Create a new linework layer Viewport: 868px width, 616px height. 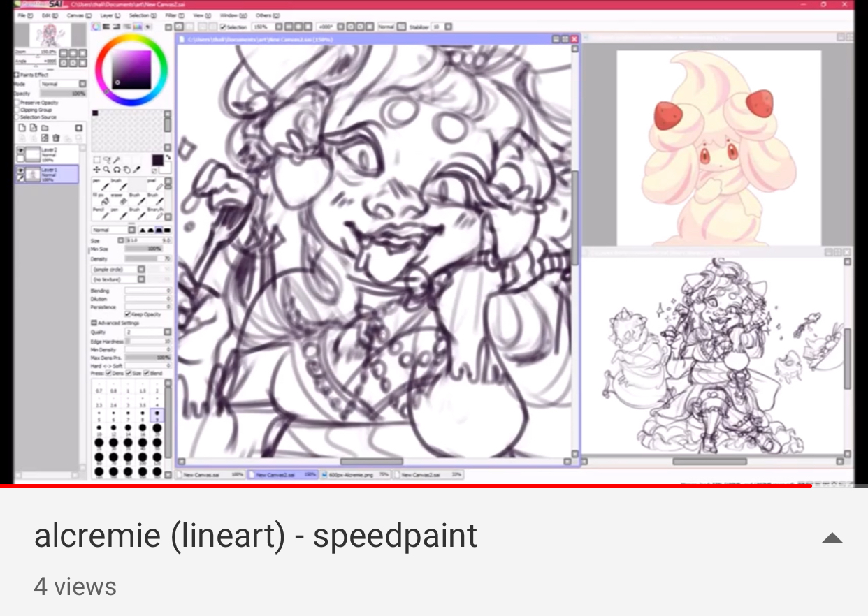coord(34,128)
